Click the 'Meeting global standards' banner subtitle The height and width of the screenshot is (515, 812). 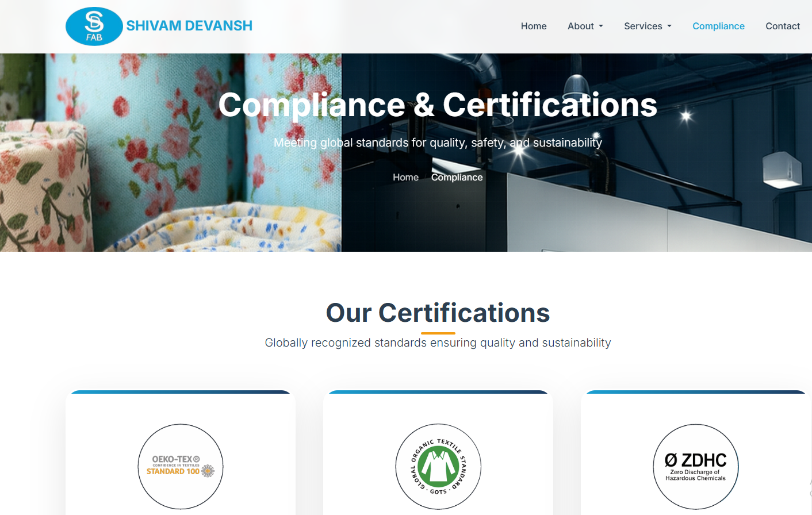point(438,143)
